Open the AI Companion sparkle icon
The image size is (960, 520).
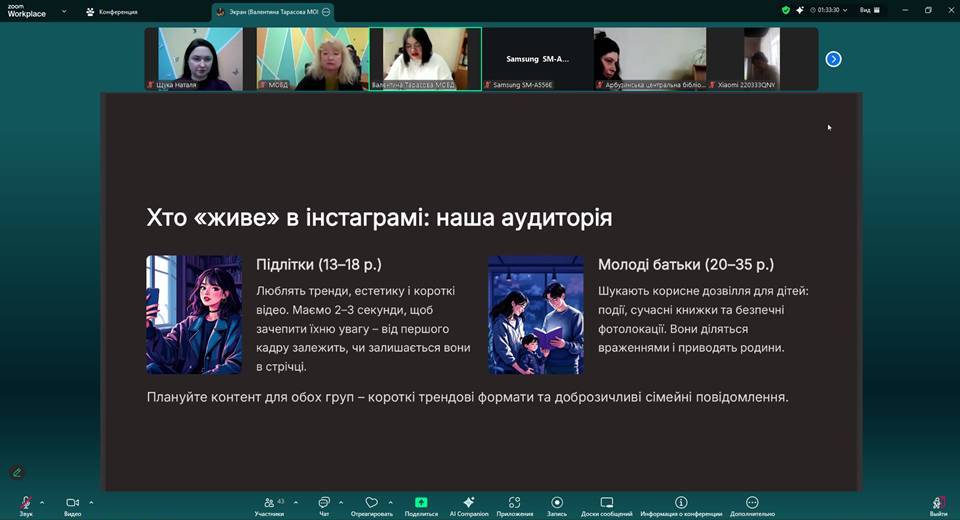[x=468, y=503]
